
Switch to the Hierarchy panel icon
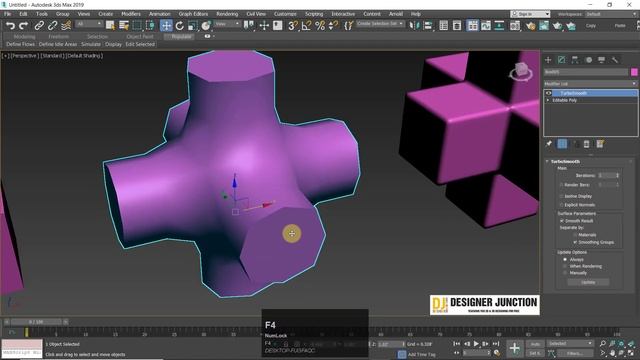575,60
